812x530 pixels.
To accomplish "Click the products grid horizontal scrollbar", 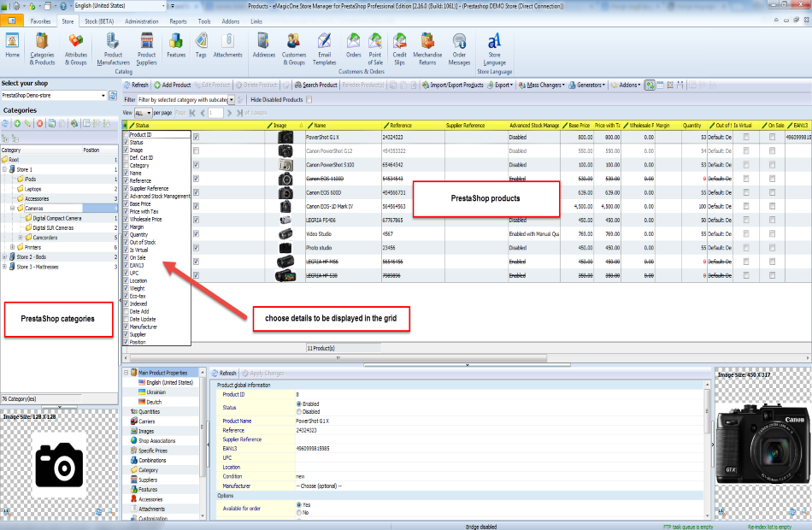I will 338,357.
